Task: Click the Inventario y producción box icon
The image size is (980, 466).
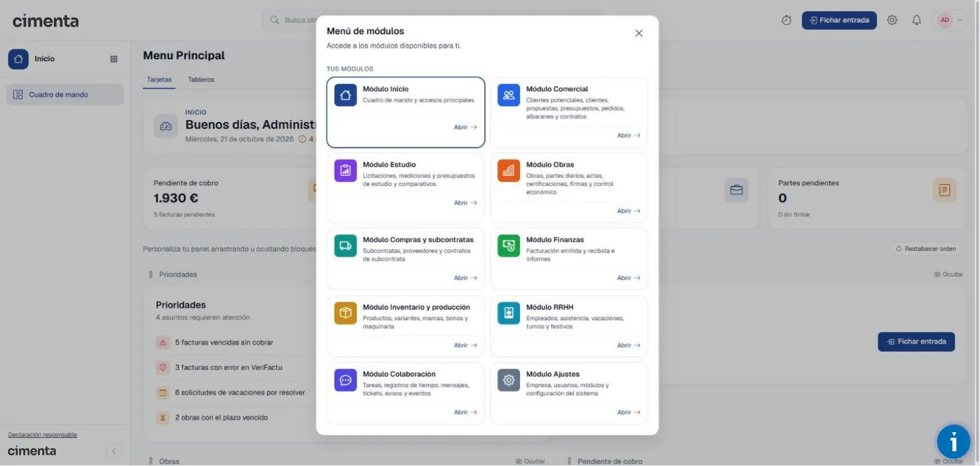Action: tap(345, 313)
